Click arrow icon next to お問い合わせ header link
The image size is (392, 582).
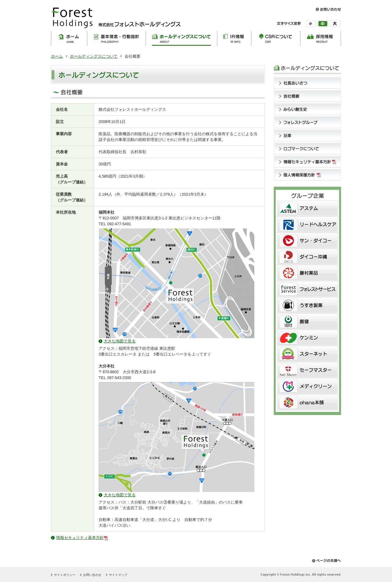click(317, 9)
